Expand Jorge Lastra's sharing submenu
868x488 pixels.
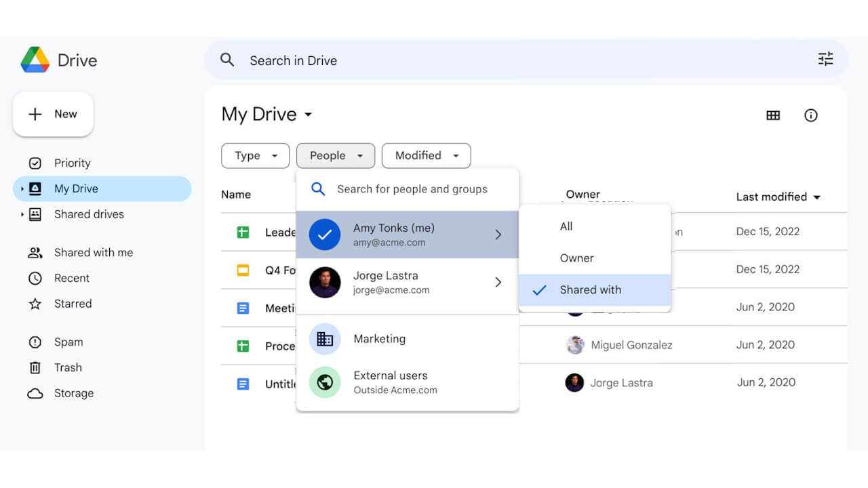pos(498,282)
